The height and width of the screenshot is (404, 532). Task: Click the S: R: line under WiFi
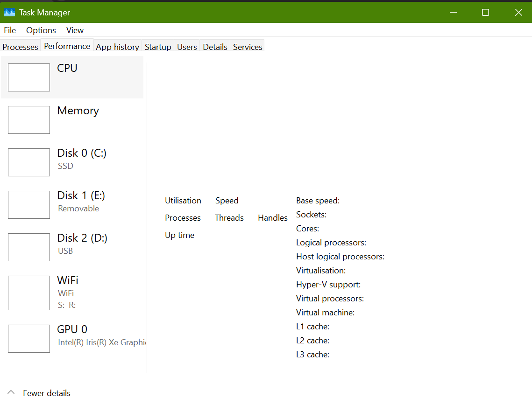(x=67, y=305)
